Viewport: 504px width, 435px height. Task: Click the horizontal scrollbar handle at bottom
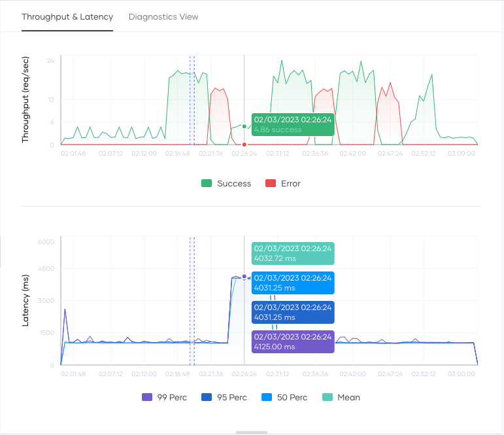click(252, 432)
